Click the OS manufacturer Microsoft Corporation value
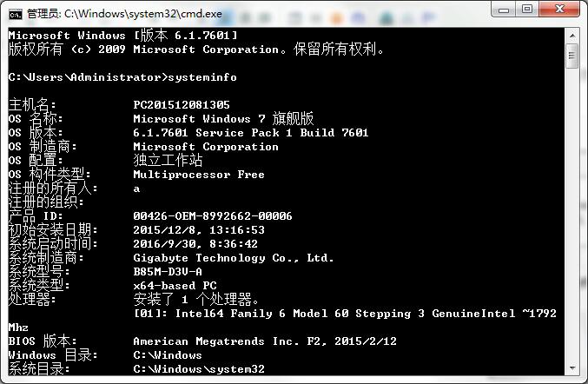This screenshot has height=384, width=588. point(206,146)
